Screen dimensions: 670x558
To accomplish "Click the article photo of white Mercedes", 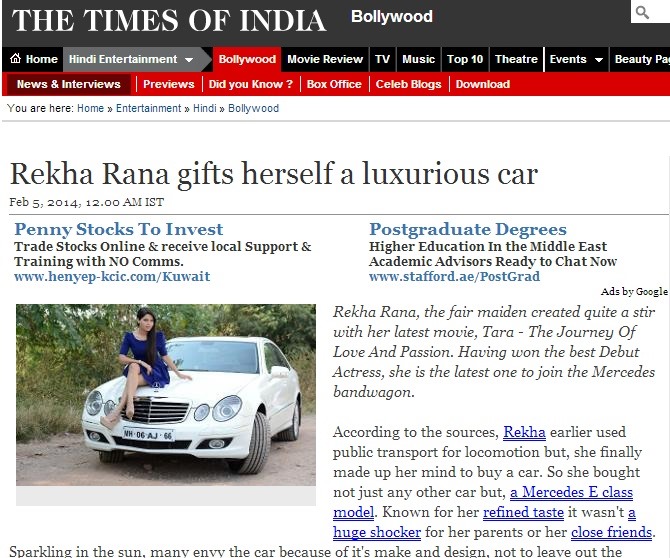I will (166, 395).
